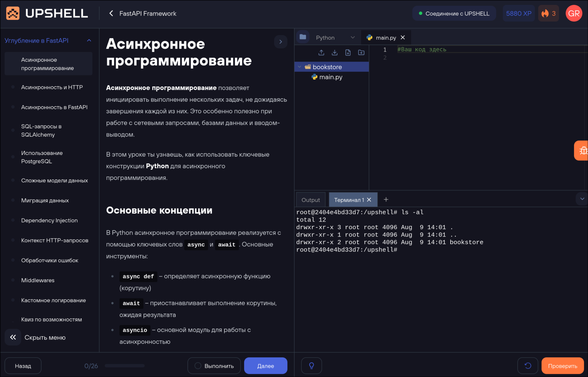Open lesson Контекст HTTP-запросов
588x377 pixels.
[54, 240]
